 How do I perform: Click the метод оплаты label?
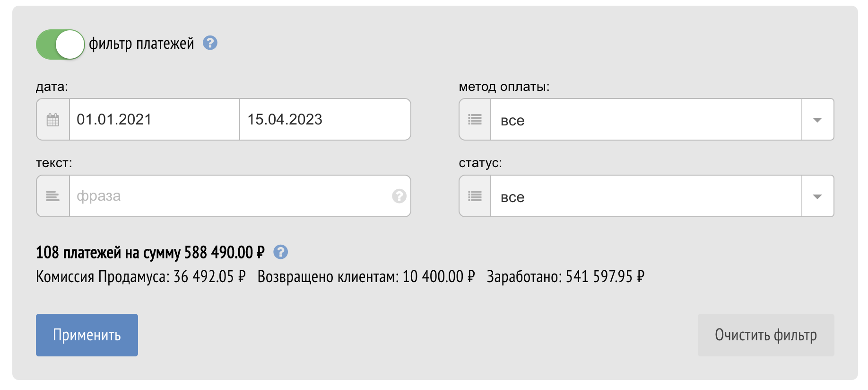(504, 87)
